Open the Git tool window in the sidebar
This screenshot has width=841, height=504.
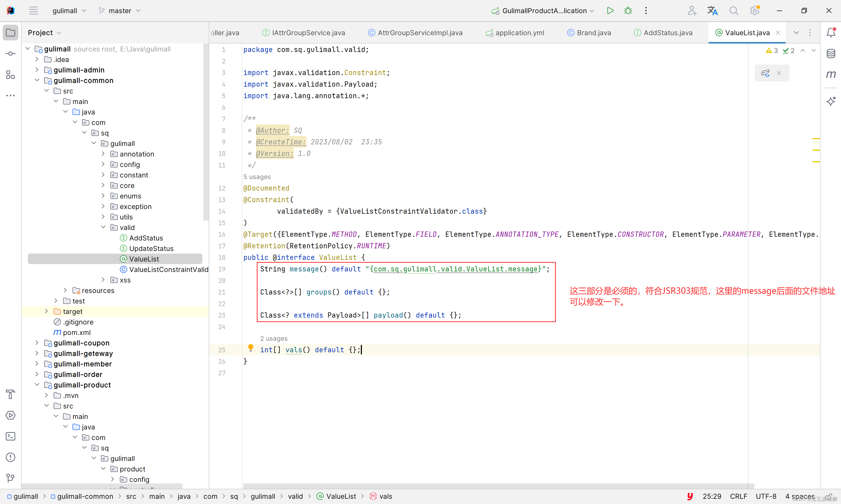tap(11, 478)
